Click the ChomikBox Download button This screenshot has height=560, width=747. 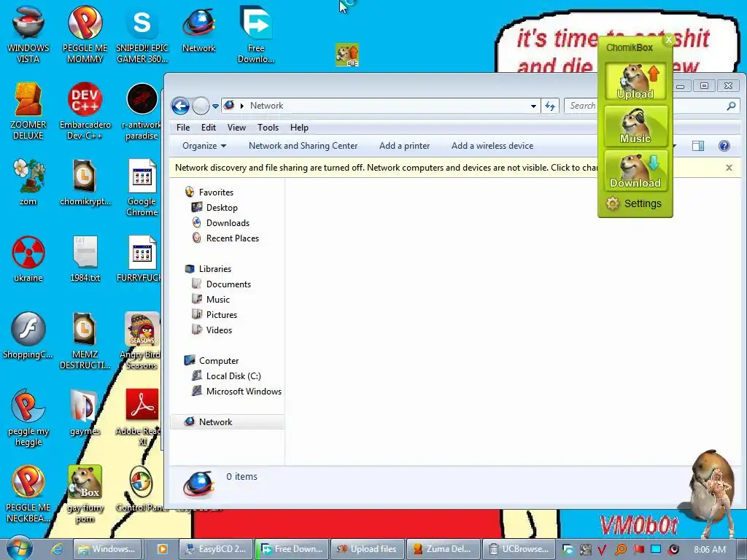635,171
